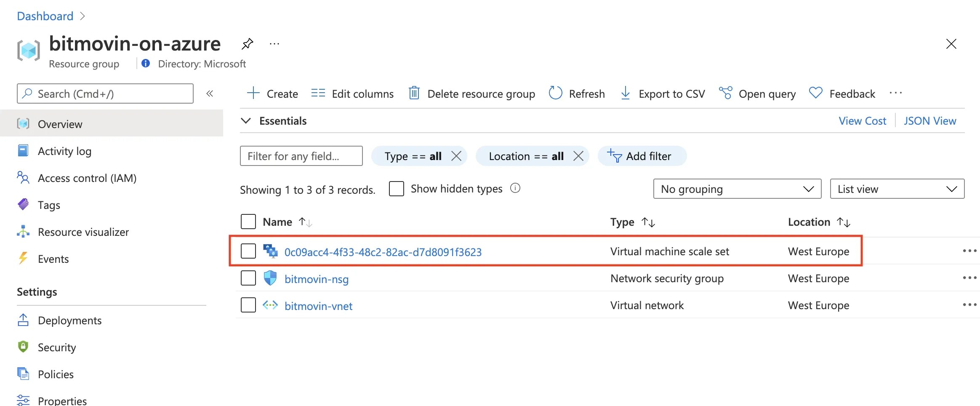This screenshot has height=406, width=980.
Task: Open Edit columns
Action: click(353, 93)
